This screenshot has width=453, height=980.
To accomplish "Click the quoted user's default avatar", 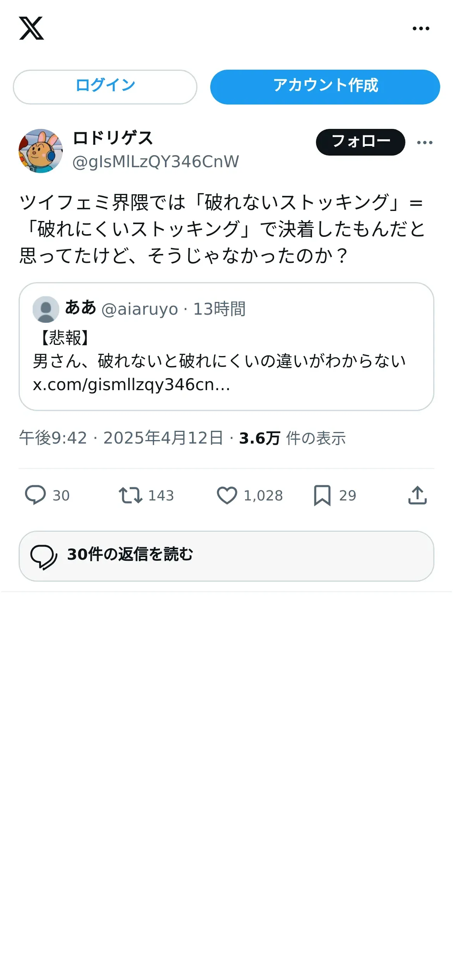I will pyautogui.click(x=46, y=309).
